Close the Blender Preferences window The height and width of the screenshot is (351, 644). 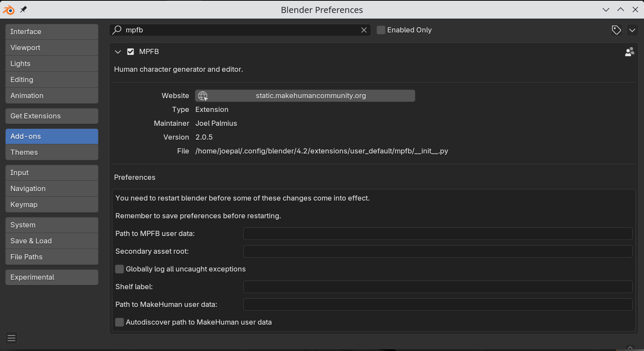click(635, 10)
